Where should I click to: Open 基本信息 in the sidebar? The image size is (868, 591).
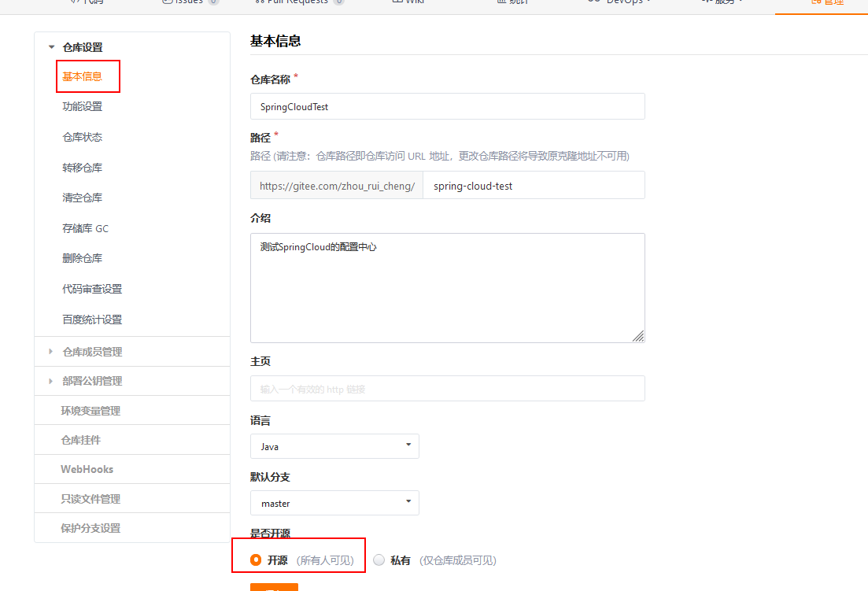coord(82,76)
